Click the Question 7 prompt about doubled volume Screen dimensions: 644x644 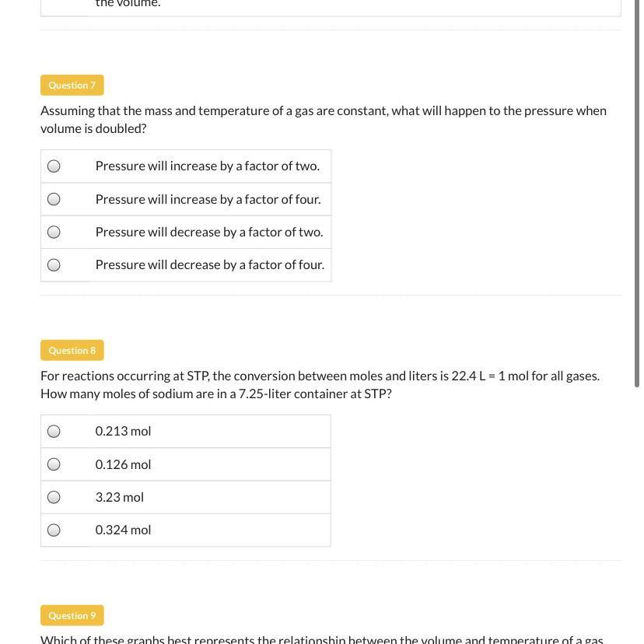click(323, 119)
